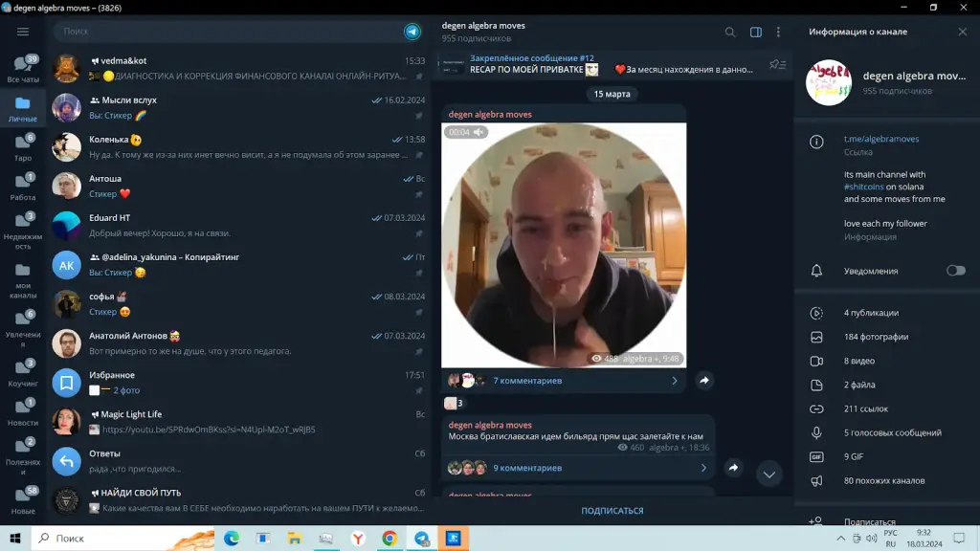Select the Личные folder
The image size is (980, 551).
pos(23,108)
